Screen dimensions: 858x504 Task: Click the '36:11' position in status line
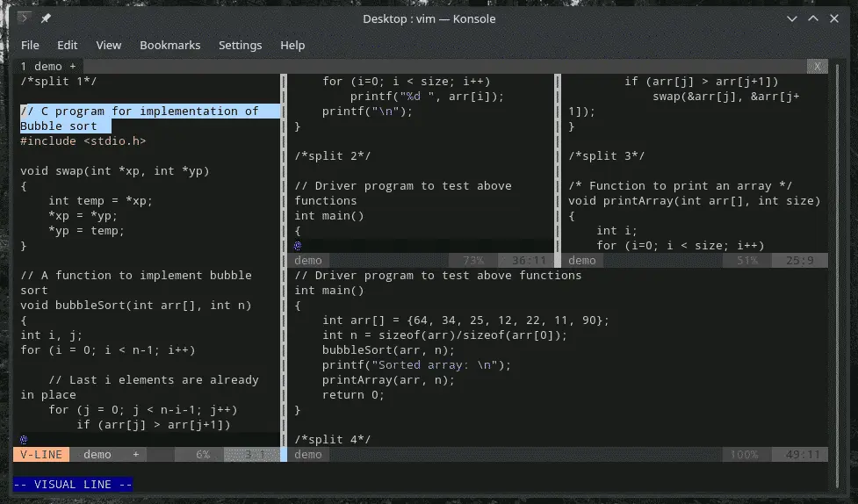click(529, 261)
